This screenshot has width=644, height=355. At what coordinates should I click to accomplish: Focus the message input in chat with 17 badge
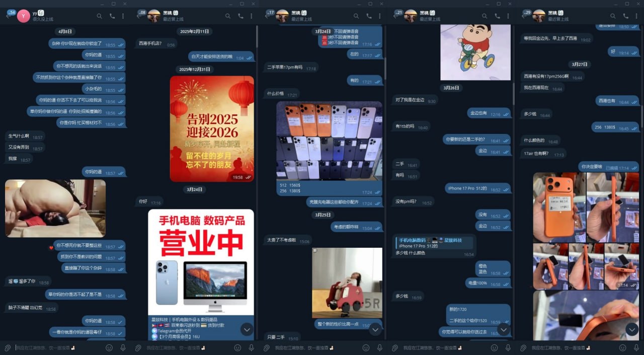(322, 347)
